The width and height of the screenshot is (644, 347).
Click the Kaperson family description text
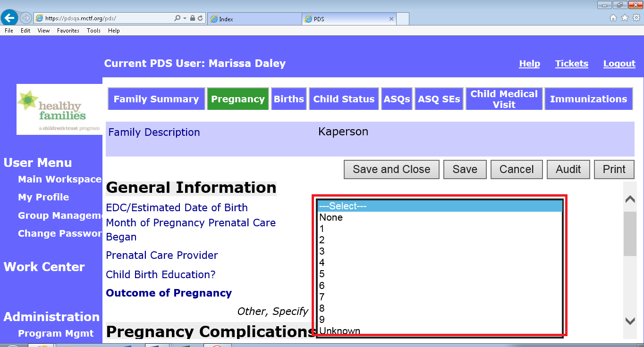[343, 132]
